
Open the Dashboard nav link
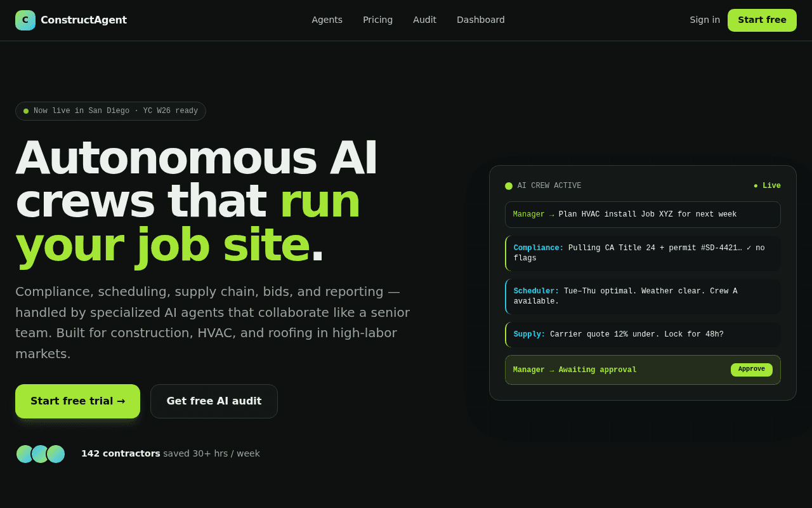[x=481, y=20]
